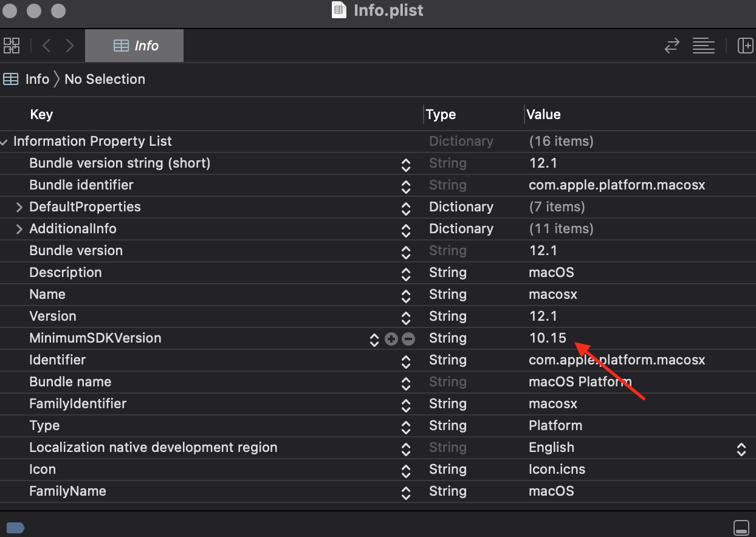Open key stepper for Identifier row
The image size is (756, 537).
(x=406, y=361)
